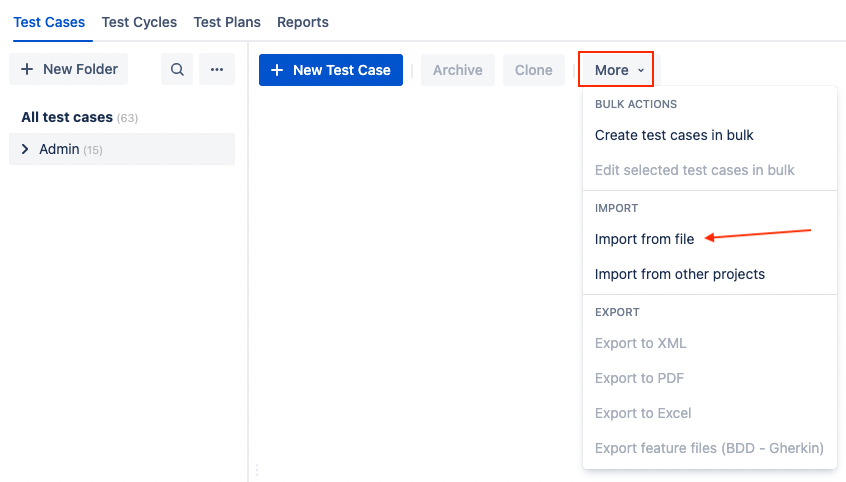The width and height of the screenshot is (846, 482).
Task: Click the search magnifier icon
Action: pyautogui.click(x=177, y=69)
